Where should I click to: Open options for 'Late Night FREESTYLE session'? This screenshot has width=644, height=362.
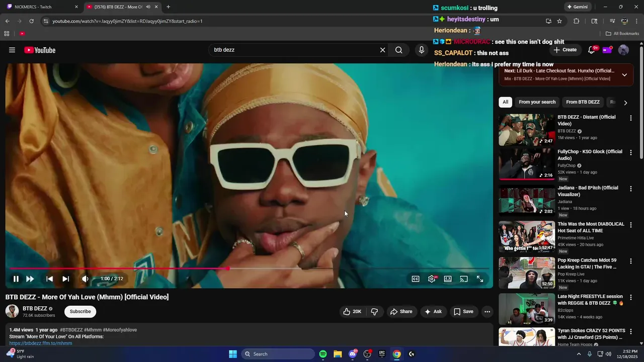click(x=631, y=298)
